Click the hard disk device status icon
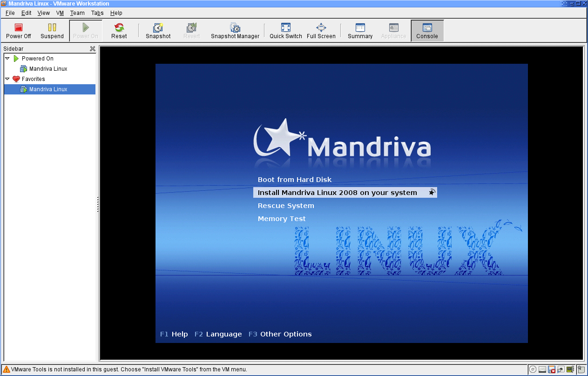This screenshot has height=376, width=588. [542, 369]
